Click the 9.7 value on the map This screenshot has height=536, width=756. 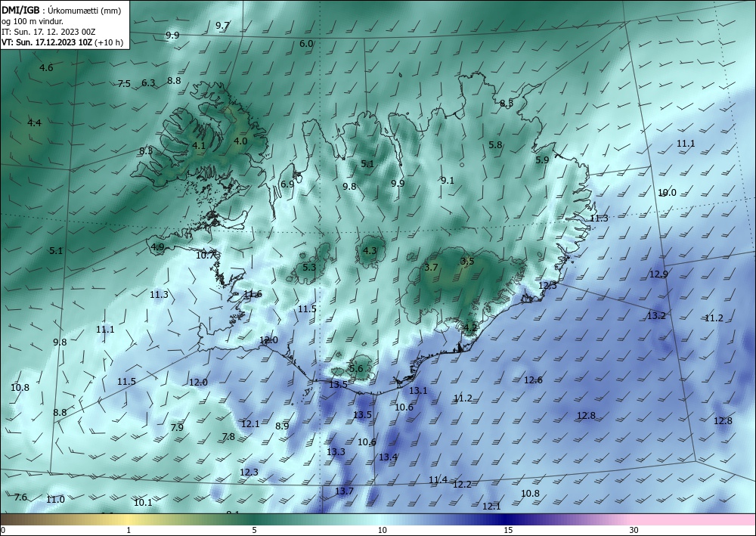(223, 26)
